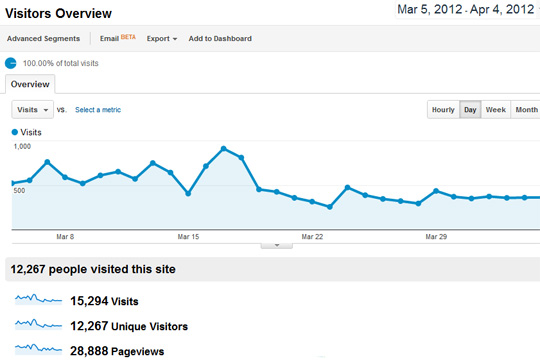Click the 100.00% of total visits text
Viewport: 540px width, 361px height.
[x=61, y=63]
